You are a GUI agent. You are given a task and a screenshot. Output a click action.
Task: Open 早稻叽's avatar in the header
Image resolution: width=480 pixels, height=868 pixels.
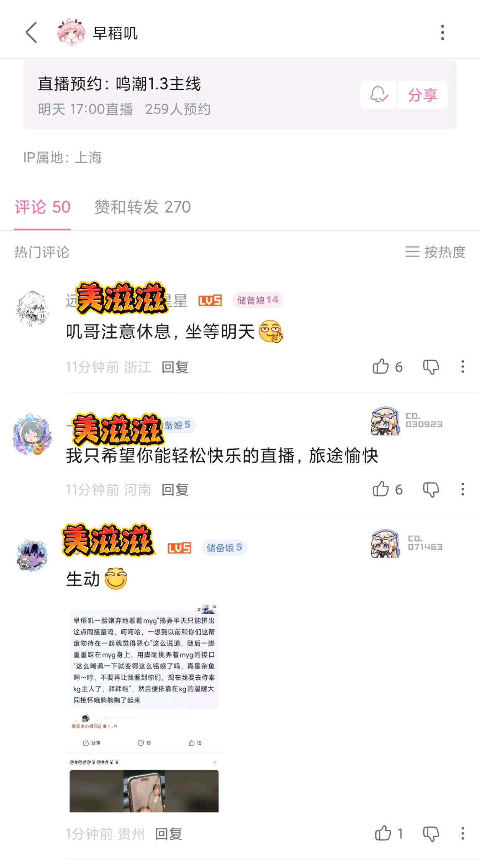[71, 33]
